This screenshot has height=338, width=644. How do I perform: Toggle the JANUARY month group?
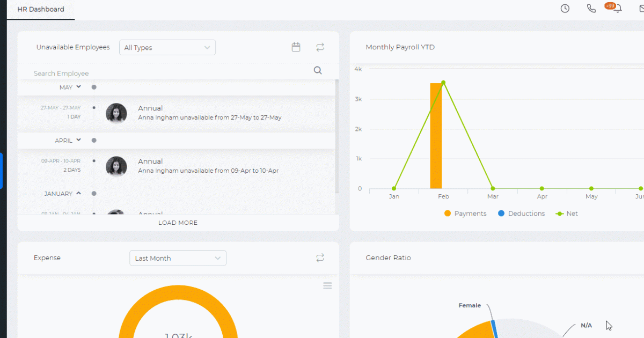(78, 193)
